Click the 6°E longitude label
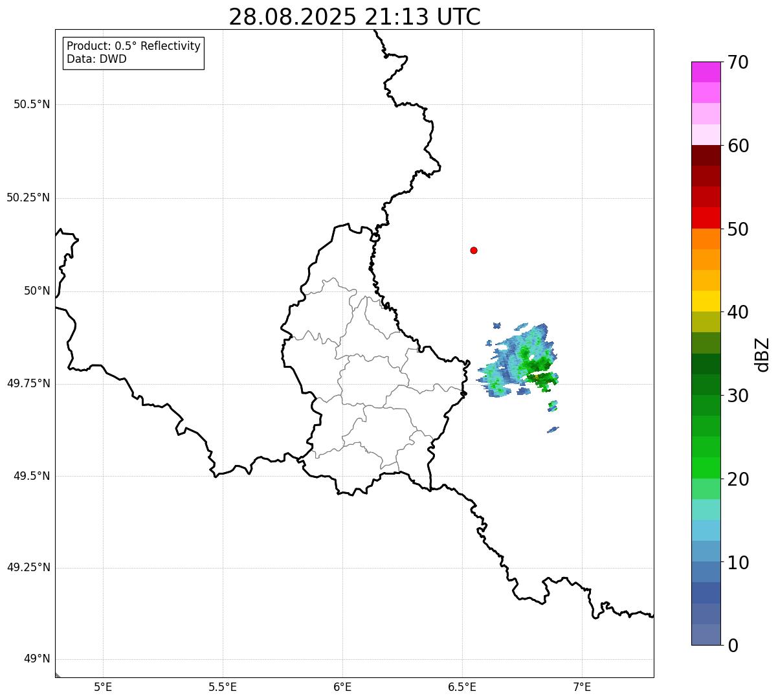This screenshot has height=700, width=778. [342, 686]
